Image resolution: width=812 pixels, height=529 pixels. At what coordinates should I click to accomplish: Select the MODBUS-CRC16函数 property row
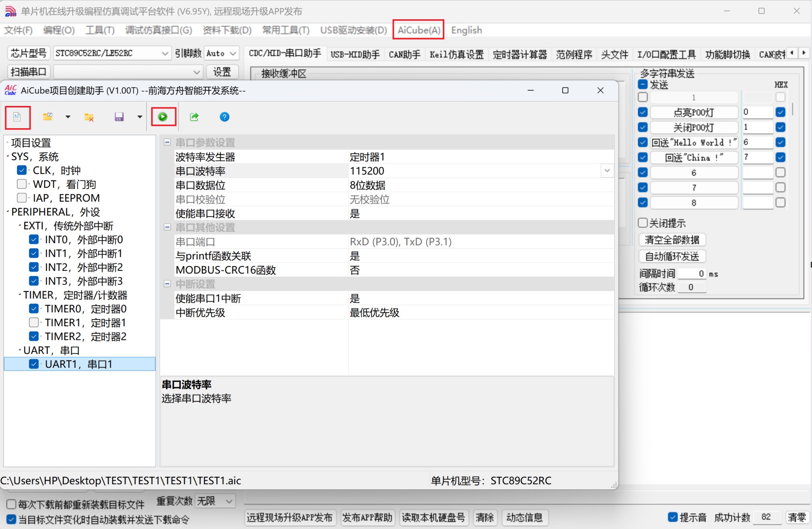(x=394, y=270)
